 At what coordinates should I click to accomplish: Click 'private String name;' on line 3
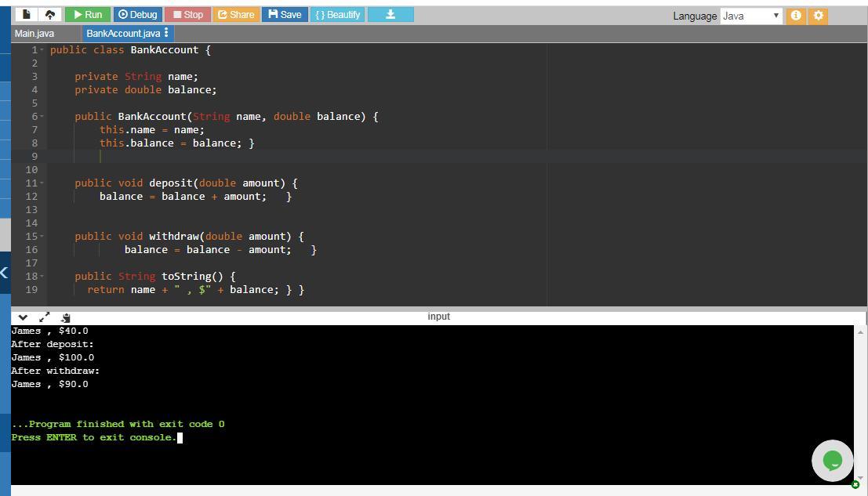point(136,76)
